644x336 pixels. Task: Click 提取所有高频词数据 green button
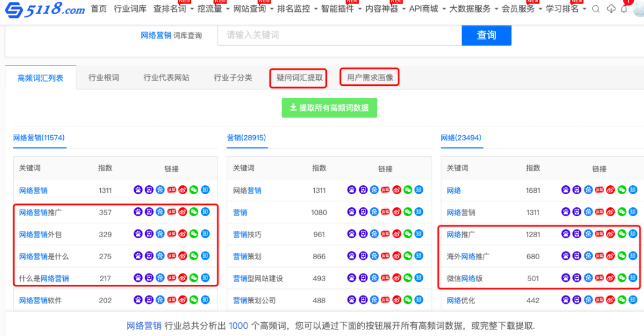point(329,108)
